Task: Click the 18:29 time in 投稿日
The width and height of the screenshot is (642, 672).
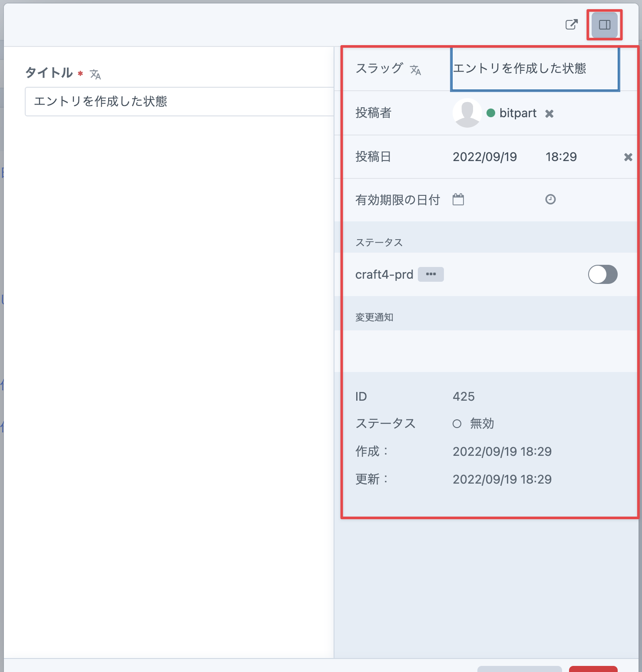Action: (x=561, y=157)
